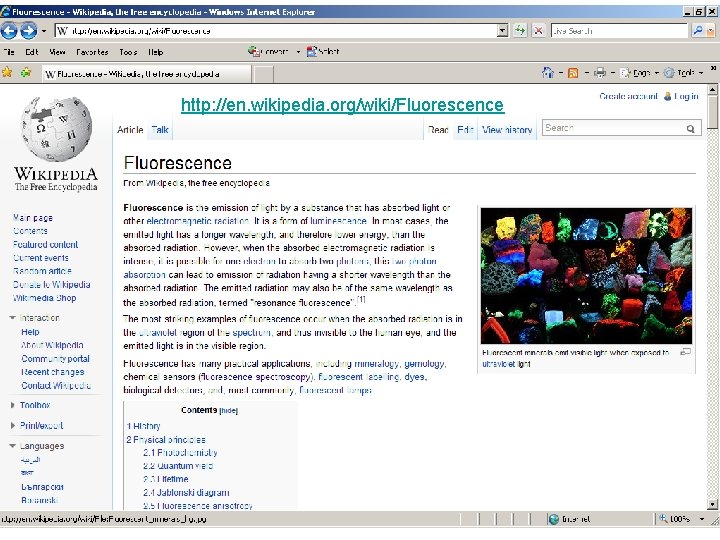Click the Print icon in command bar

(x=599, y=73)
